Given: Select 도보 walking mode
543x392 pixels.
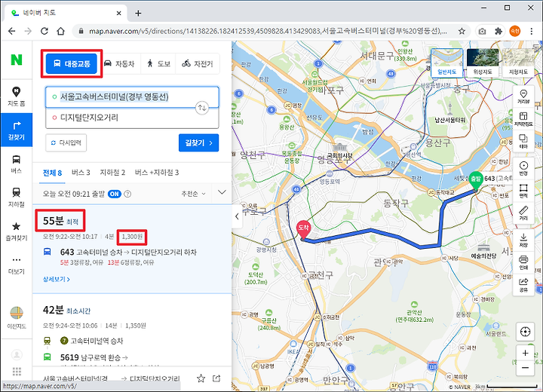Looking at the screenshot, I should 158,64.
